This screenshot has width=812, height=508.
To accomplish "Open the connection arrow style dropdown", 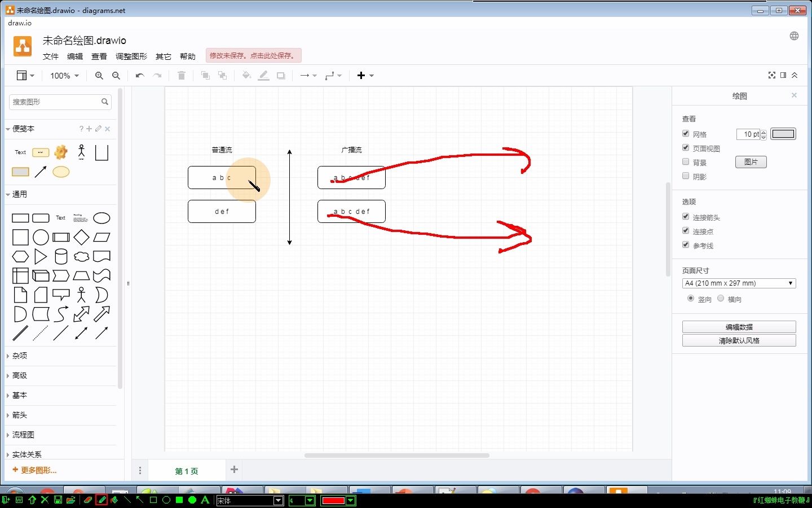I will tap(308, 76).
